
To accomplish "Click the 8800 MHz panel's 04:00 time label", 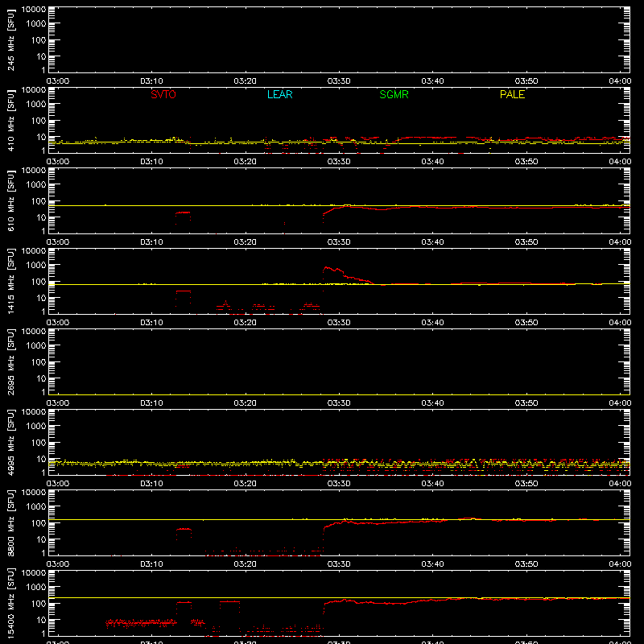I will 620,564.
